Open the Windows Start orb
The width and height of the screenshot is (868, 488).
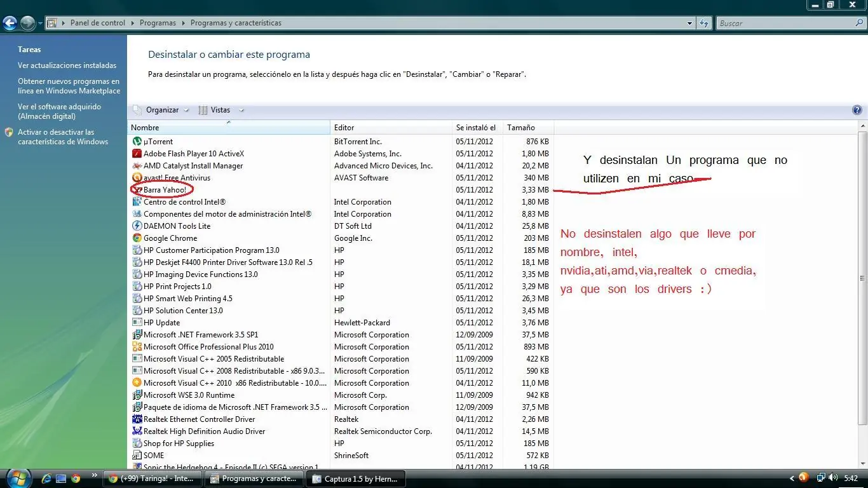pyautogui.click(x=17, y=478)
